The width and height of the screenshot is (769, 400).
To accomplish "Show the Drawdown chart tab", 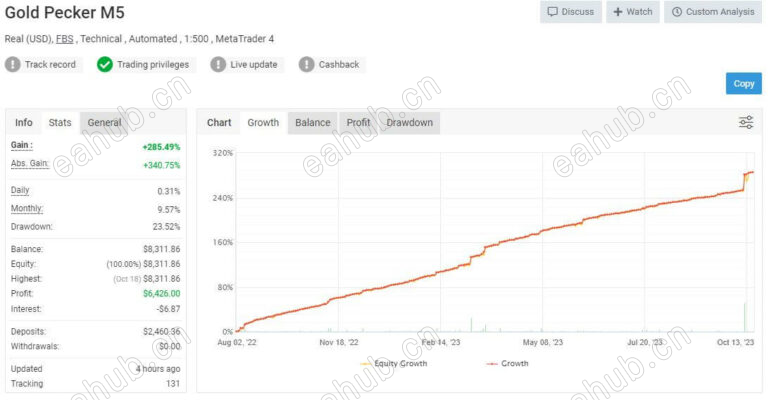I will (410, 123).
